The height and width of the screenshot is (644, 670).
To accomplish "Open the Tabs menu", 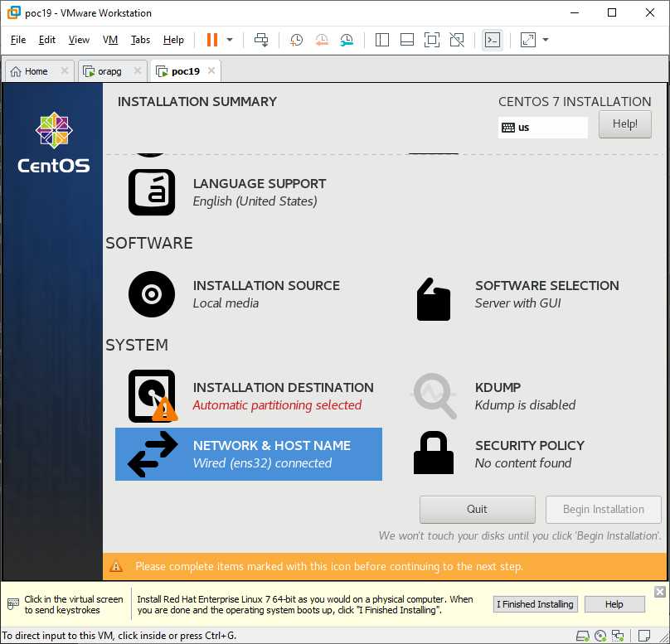I will coord(141,40).
